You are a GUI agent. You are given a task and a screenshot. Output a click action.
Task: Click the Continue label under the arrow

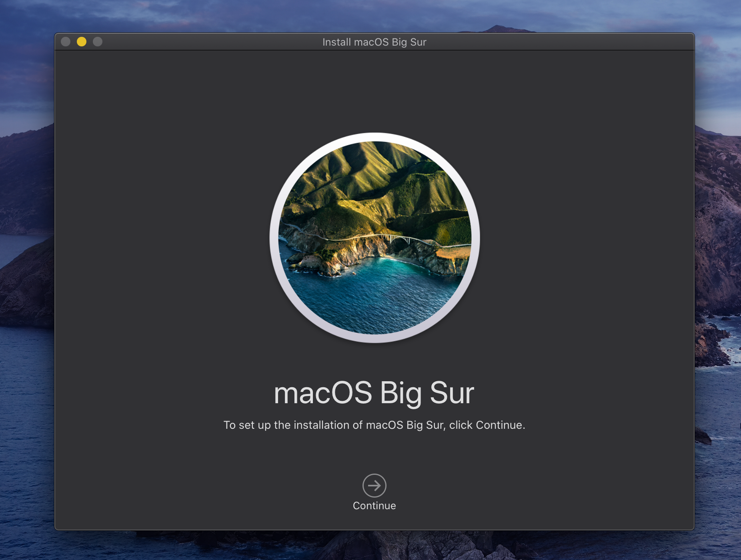[374, 506]
